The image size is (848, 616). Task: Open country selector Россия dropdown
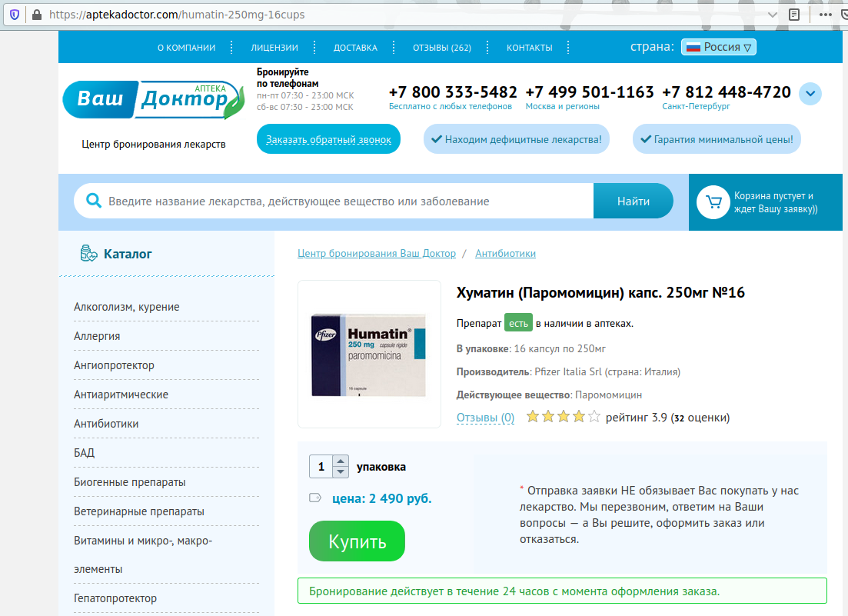[719, 47]
